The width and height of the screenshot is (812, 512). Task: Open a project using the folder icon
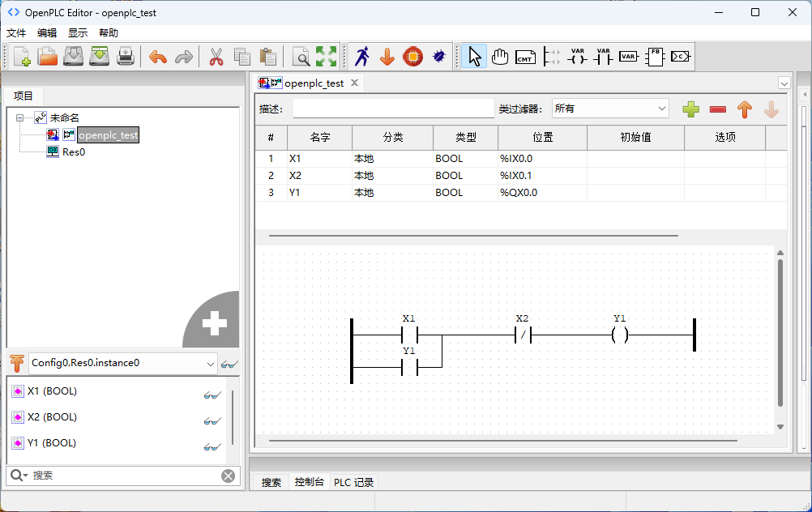48,57
